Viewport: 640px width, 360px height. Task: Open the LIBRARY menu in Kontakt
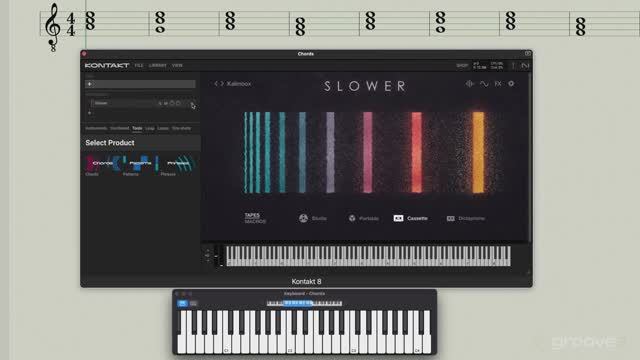[x=158, y=65]
